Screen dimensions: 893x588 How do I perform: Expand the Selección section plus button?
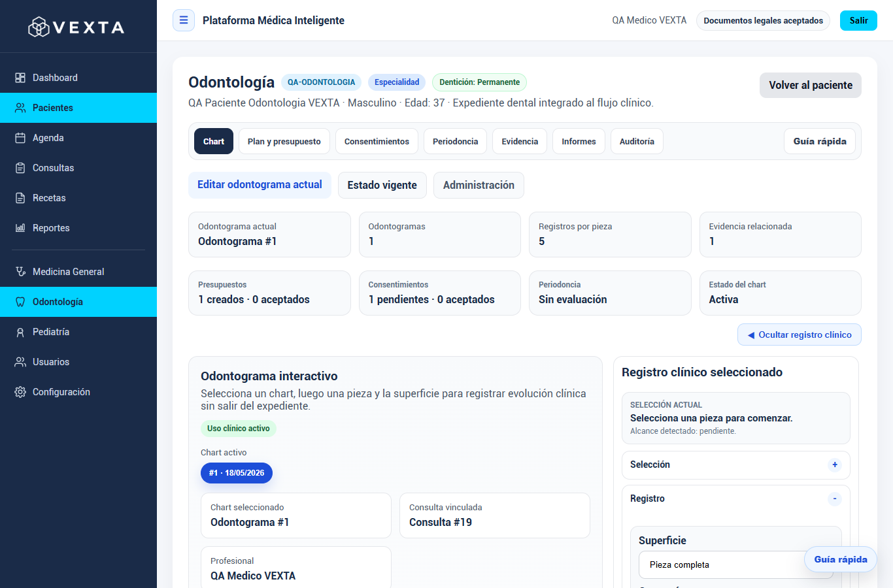[835, 465]
